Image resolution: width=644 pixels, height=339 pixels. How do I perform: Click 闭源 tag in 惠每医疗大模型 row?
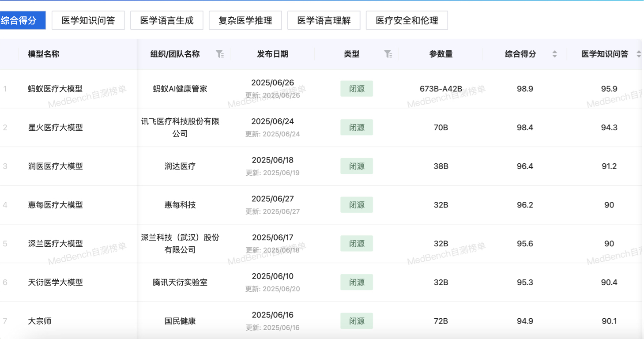[357, 205]
